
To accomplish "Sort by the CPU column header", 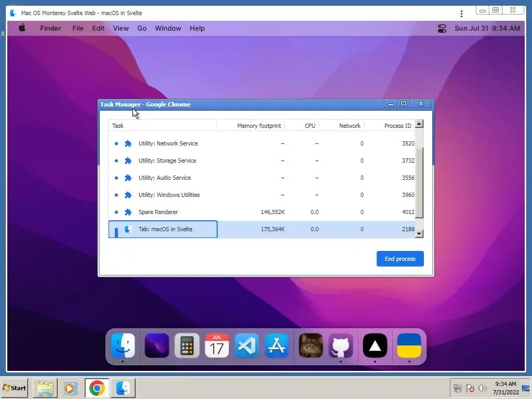I will click(x=302, y=126).
